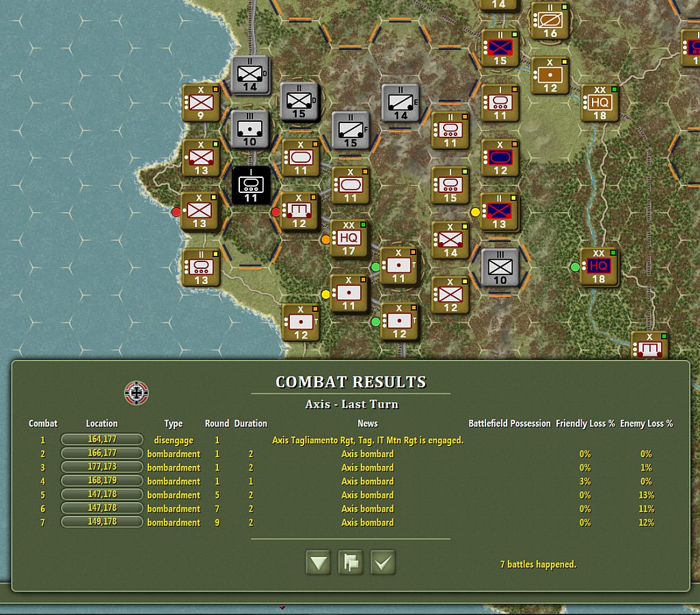Click the 'disengage' combat type

pyautogui.click(x=174, y=441)
